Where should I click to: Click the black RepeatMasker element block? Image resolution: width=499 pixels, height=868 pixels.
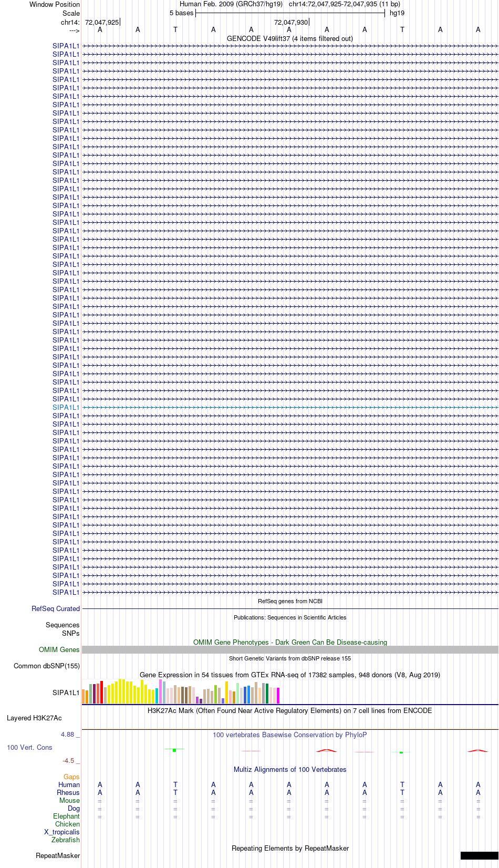[x=479, y=855]
